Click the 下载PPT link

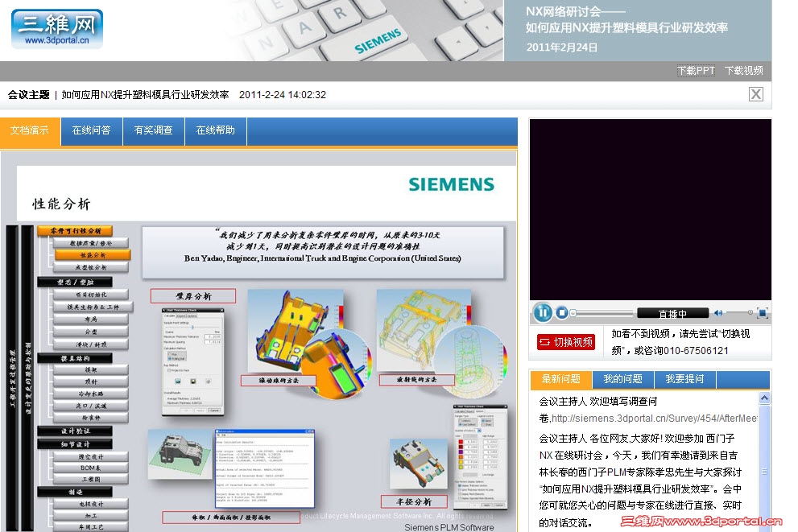pos(696,71)
